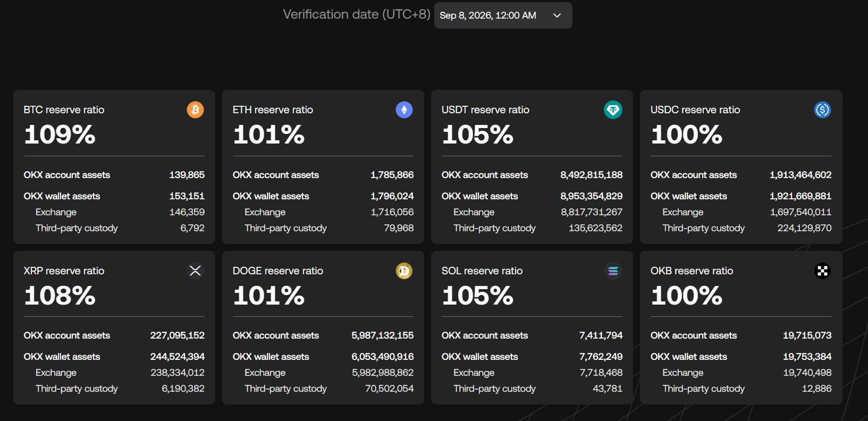The height and width of the screenshot is (421, 868).
Task: Click the OKB token icon
Action: [x=822, y=271]
